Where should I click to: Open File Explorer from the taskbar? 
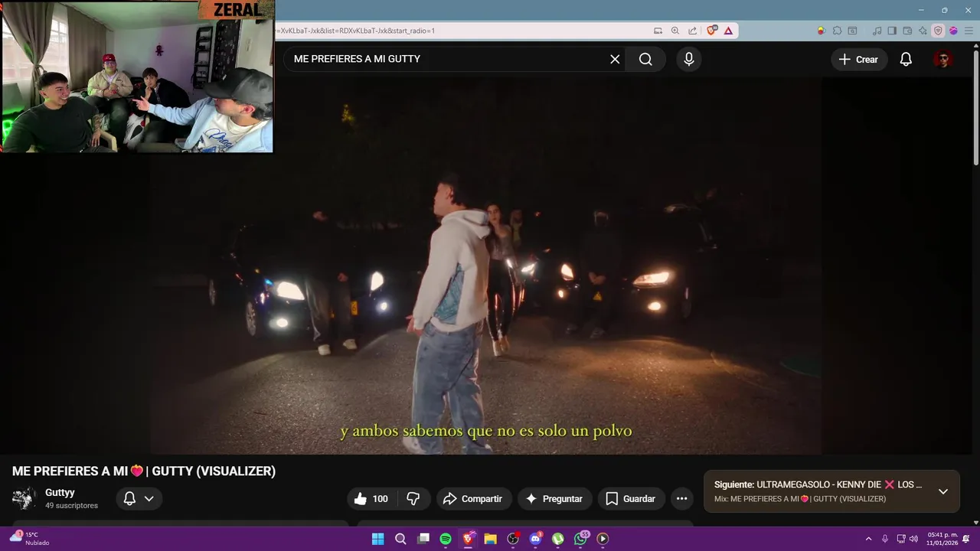tap(490, 539)
